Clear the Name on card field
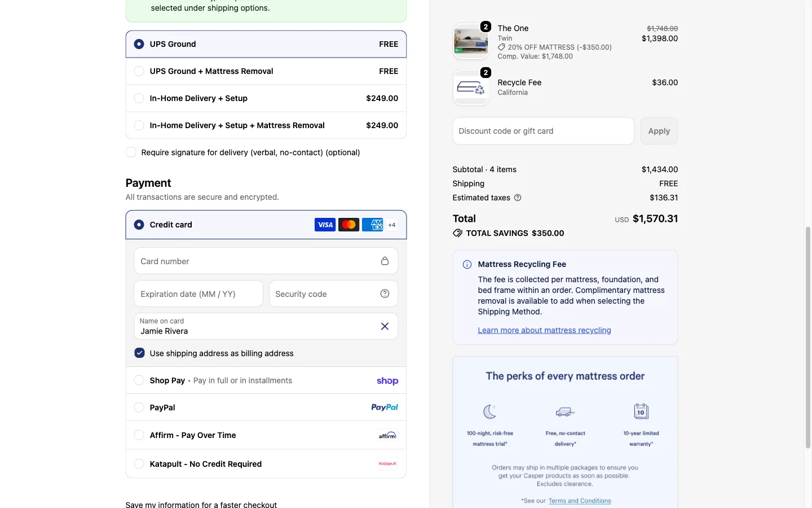812x508 pixels. point(385,326)
